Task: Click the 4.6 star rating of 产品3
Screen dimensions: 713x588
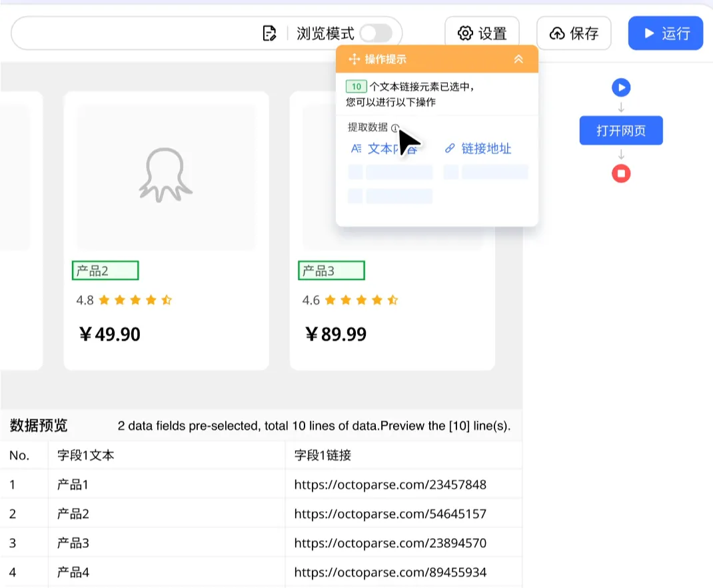Action: point(350,300)
